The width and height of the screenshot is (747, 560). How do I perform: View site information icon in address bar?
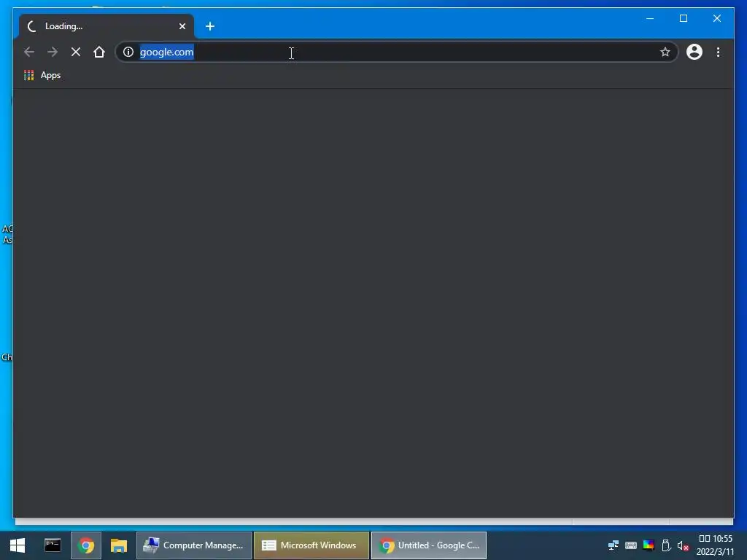point(128,52)
